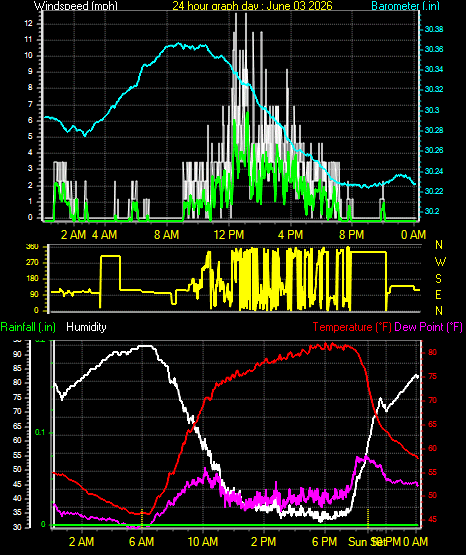Click red temperature axis value 65

tap(432, 424)
